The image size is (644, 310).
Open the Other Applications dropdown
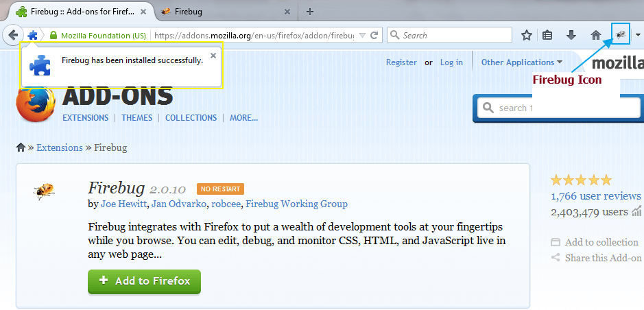(x=522, y=62)
